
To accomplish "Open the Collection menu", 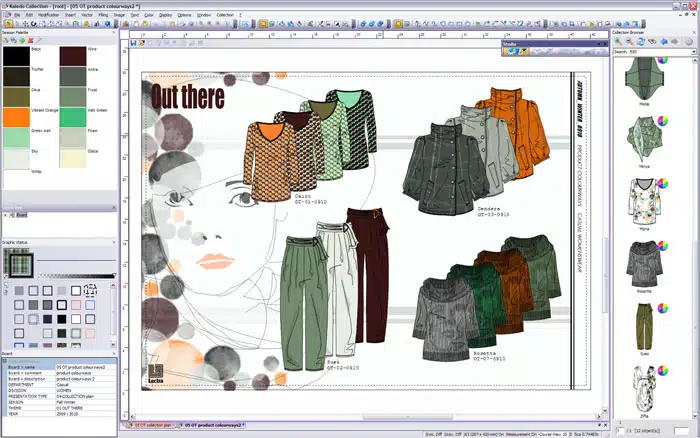I will coord(225,15).
